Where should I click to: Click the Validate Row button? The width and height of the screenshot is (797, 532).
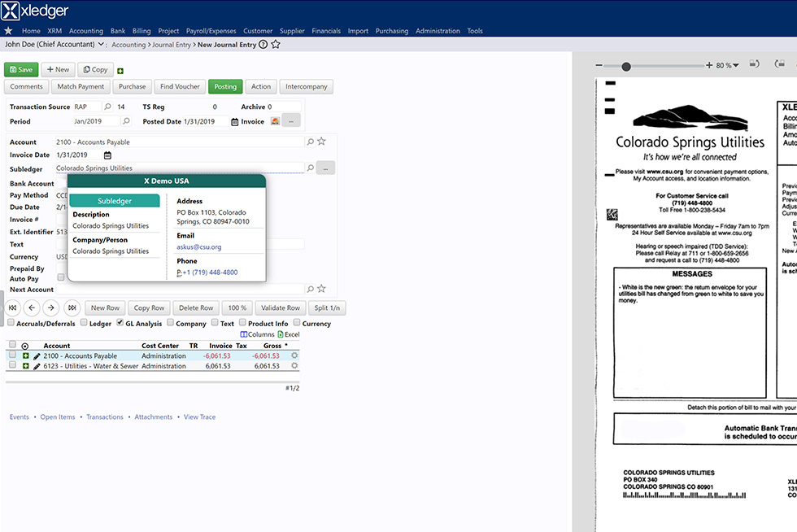[281, 307]
